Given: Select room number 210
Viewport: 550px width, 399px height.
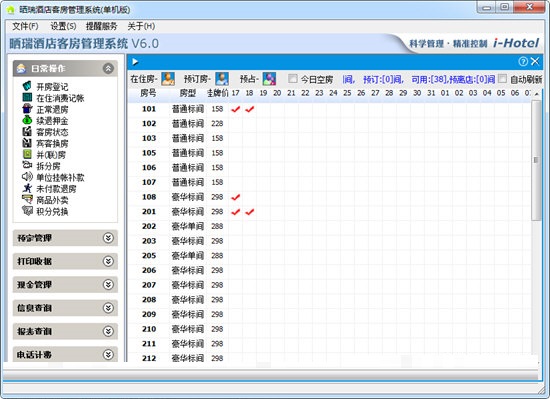Looking at the screenshot, I should tap(149, 329).
